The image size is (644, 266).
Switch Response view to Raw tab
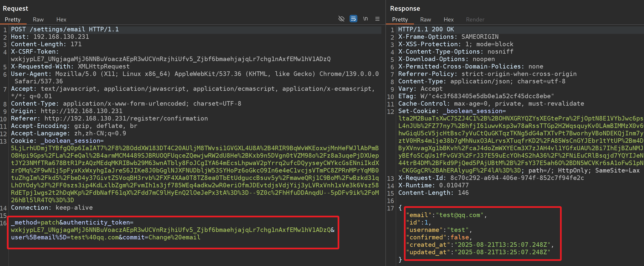pos(426,19)
